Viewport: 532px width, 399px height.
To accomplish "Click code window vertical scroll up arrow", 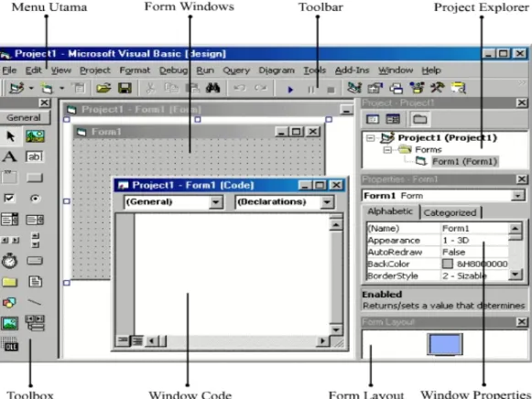I will click(x=336, y=224).
